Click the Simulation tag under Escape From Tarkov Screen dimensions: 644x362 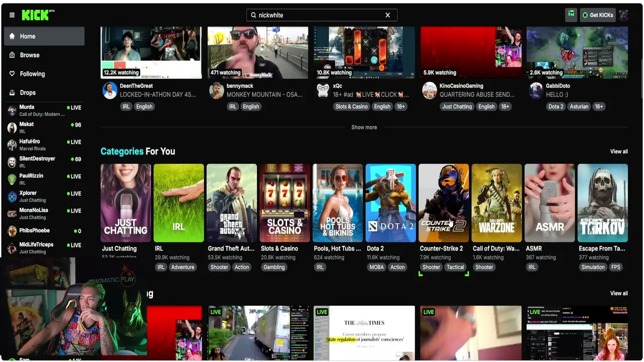point(593,267)
